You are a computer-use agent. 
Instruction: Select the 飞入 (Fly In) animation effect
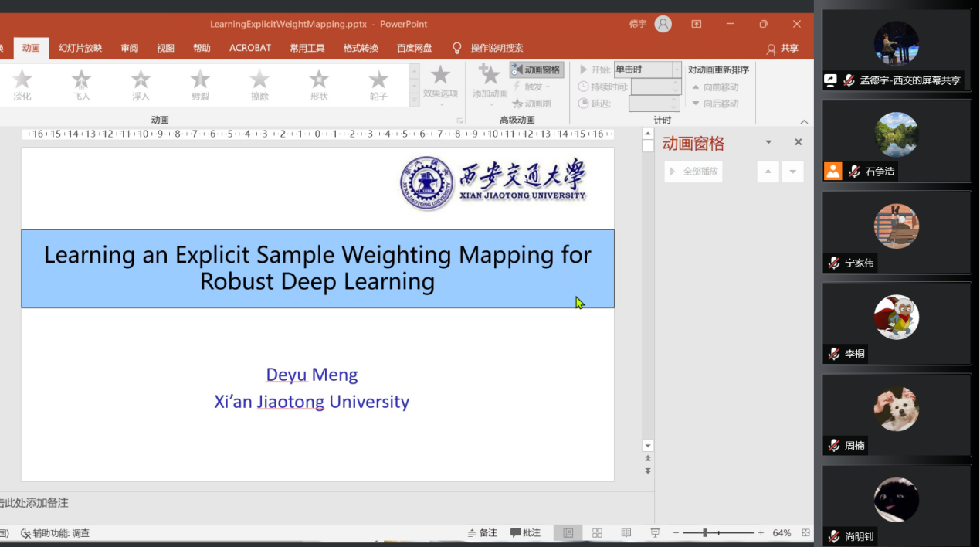point(81,84)
